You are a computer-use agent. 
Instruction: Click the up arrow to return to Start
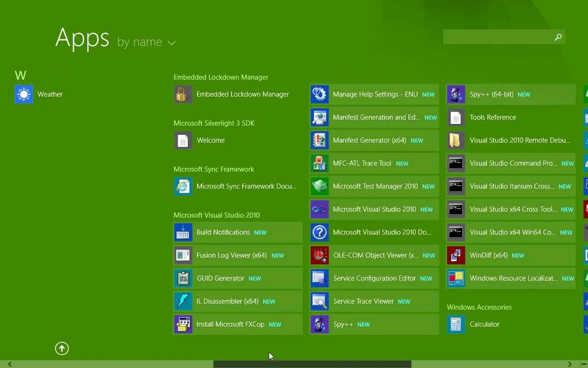tap(62, 349)
